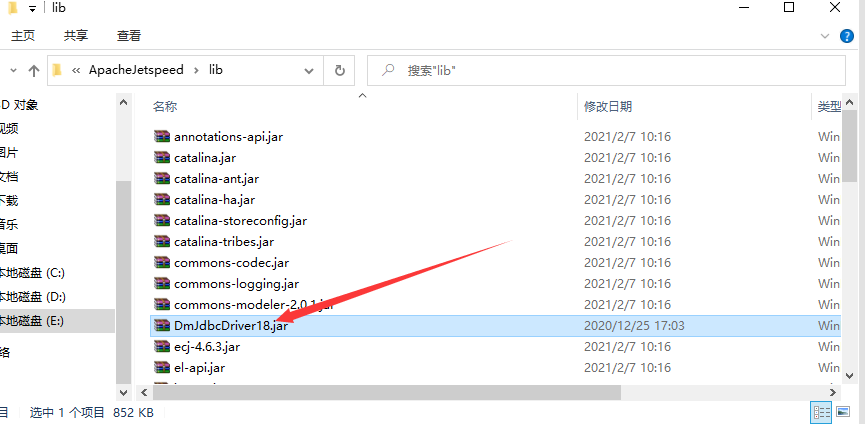Select el-api.jar file icon

coord(162,367)
